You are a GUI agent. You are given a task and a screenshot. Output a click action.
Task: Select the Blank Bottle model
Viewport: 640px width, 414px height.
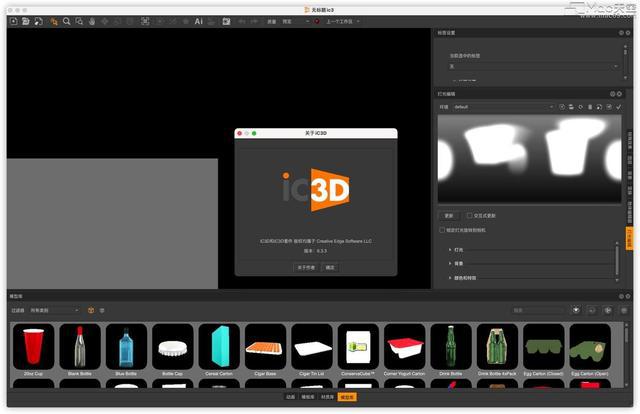[80, 347]
